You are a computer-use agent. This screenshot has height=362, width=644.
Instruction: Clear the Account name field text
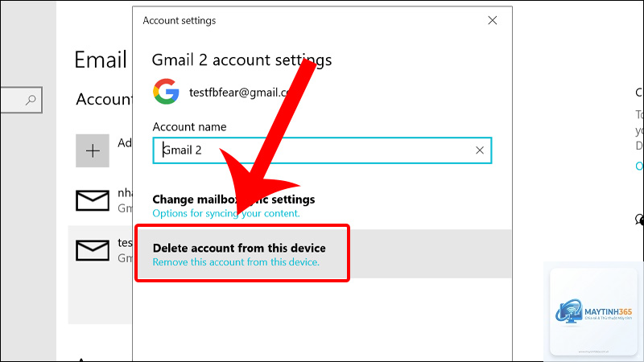479,150
